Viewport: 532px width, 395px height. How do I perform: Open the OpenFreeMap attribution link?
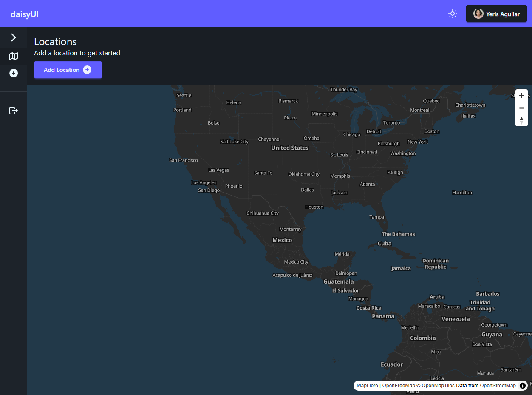[399, 386]
